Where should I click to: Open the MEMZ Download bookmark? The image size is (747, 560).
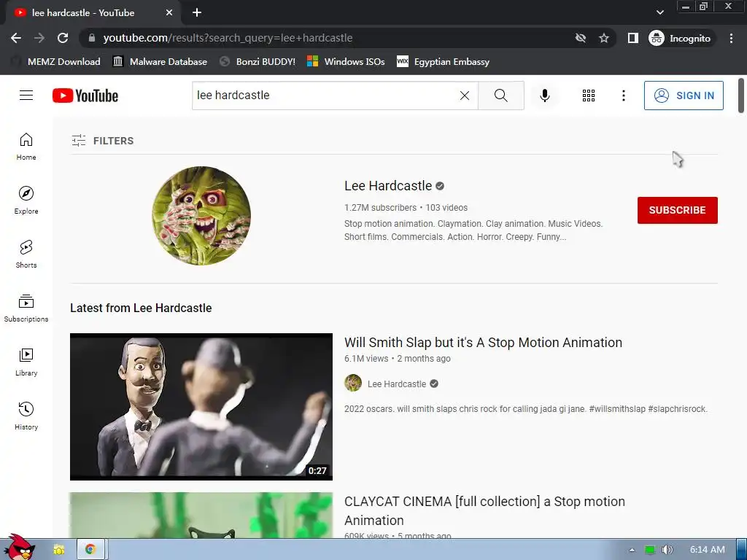(x=55, y=61)
